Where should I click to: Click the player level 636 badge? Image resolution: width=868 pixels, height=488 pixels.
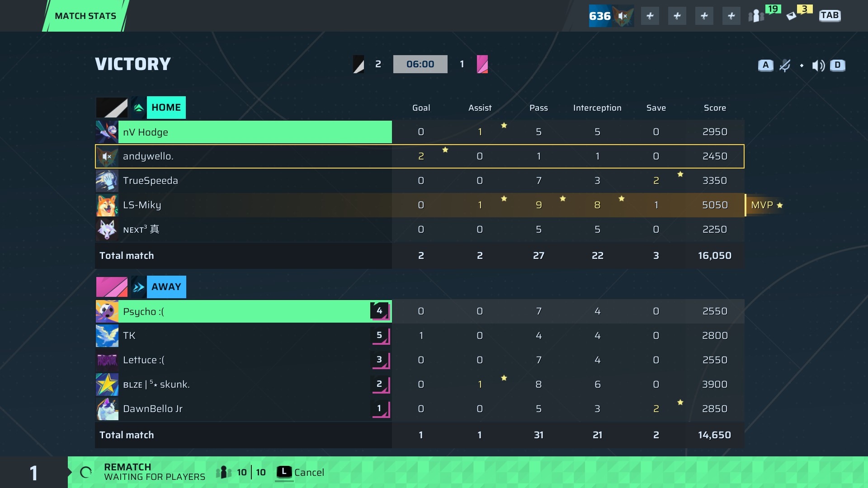[611, 16]
